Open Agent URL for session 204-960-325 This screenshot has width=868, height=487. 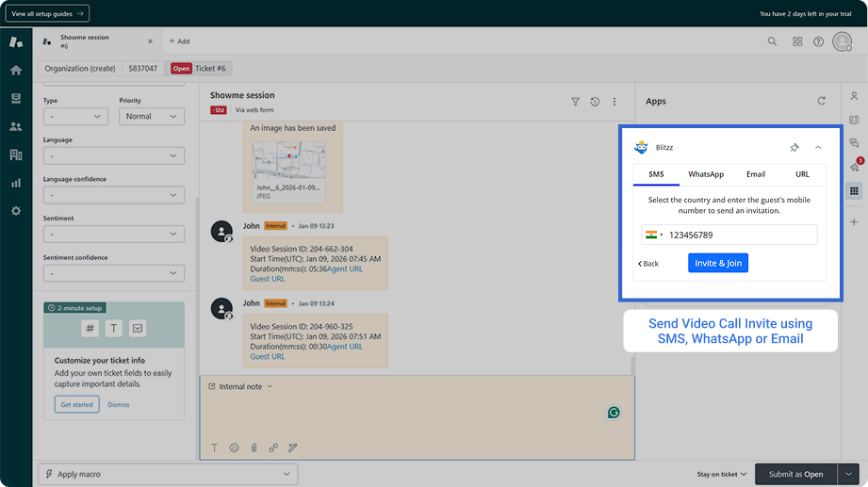(x=345, y=347)
